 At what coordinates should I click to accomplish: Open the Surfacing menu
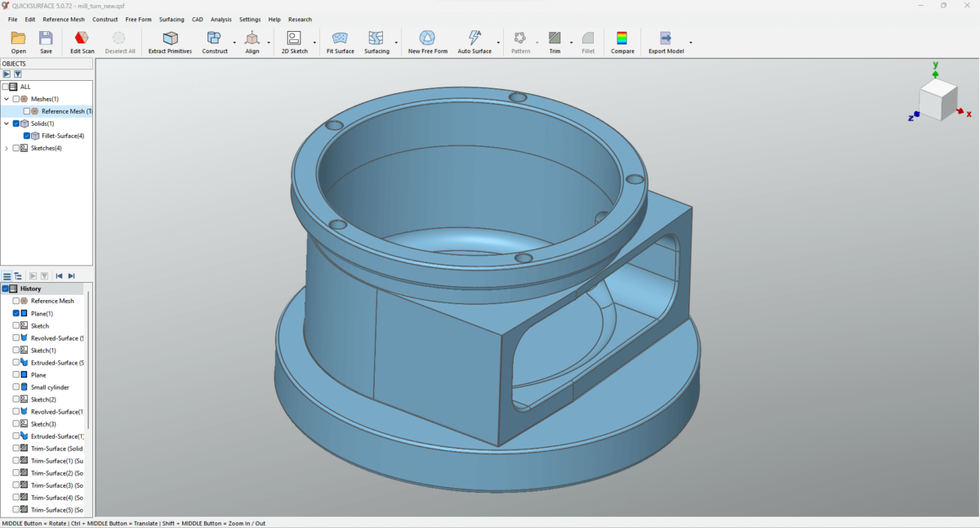coord(171,19)
